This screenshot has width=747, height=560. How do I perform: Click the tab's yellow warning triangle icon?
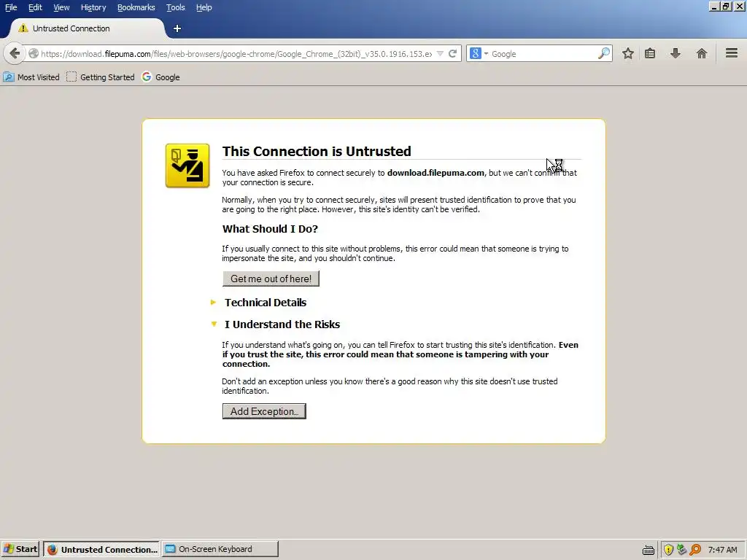click(23, 28)
